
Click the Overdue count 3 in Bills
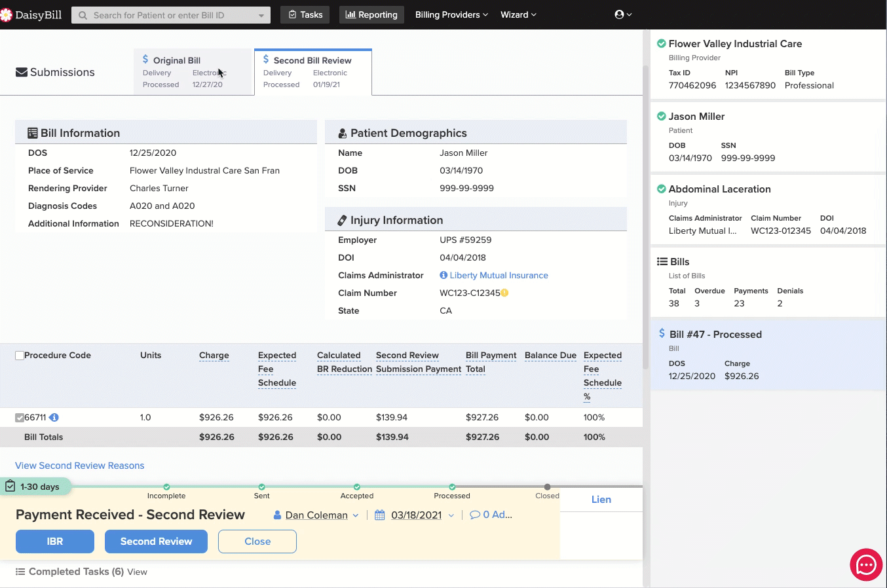point(697,303)
